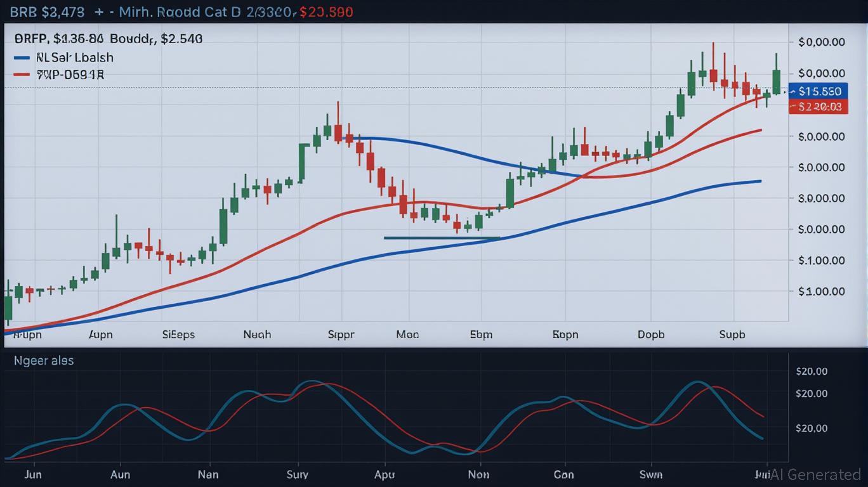Expand the Ngeer ales indicator panel label
Screen dimensions: 868x487
coord(44,361)
